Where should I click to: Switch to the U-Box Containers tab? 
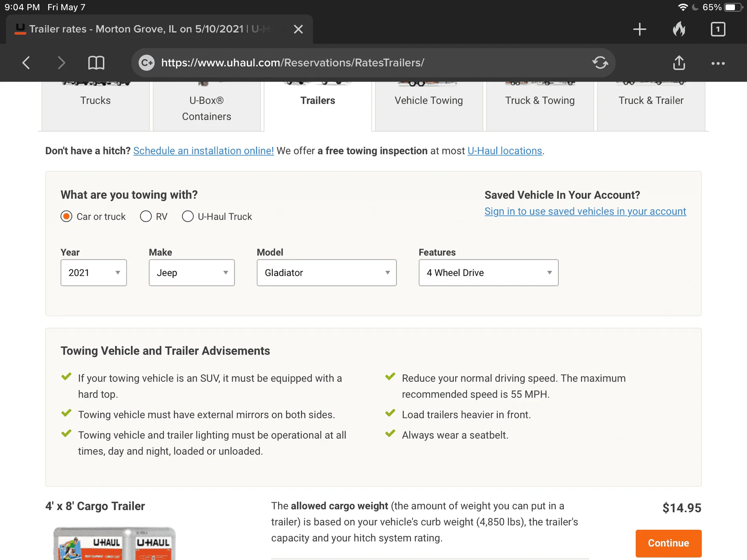tap(207, 106)
